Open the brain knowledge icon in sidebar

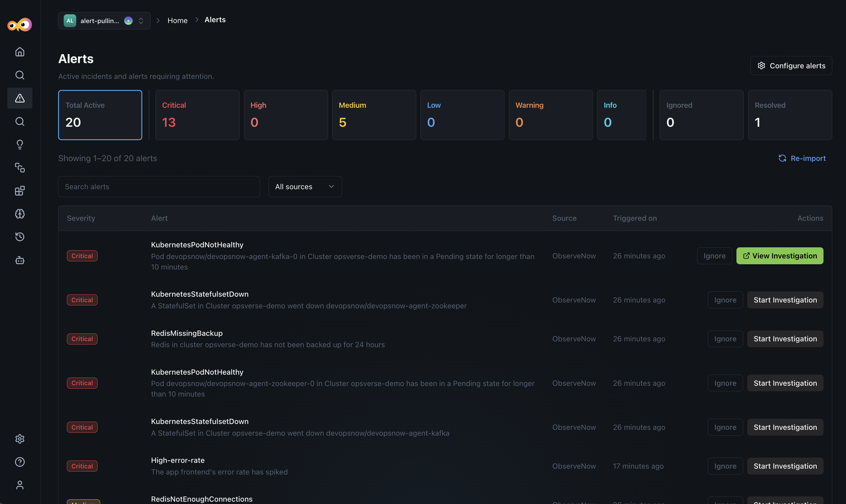coord(20,214)
